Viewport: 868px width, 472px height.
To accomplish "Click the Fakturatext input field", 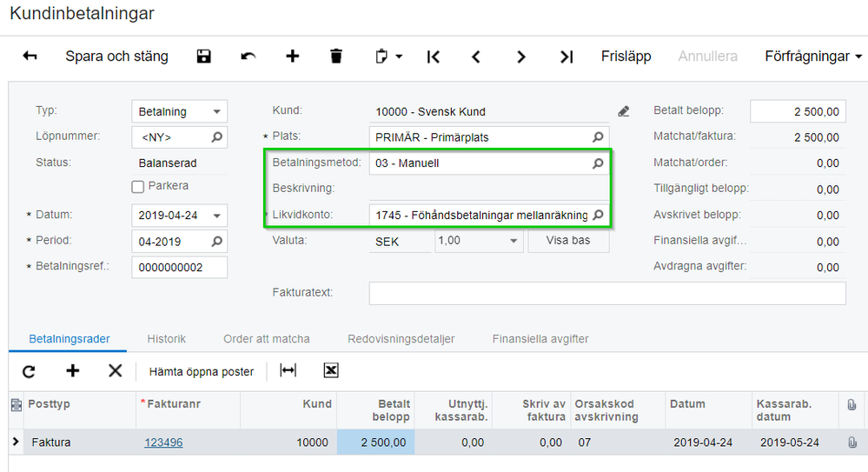I will coord(607,293).
